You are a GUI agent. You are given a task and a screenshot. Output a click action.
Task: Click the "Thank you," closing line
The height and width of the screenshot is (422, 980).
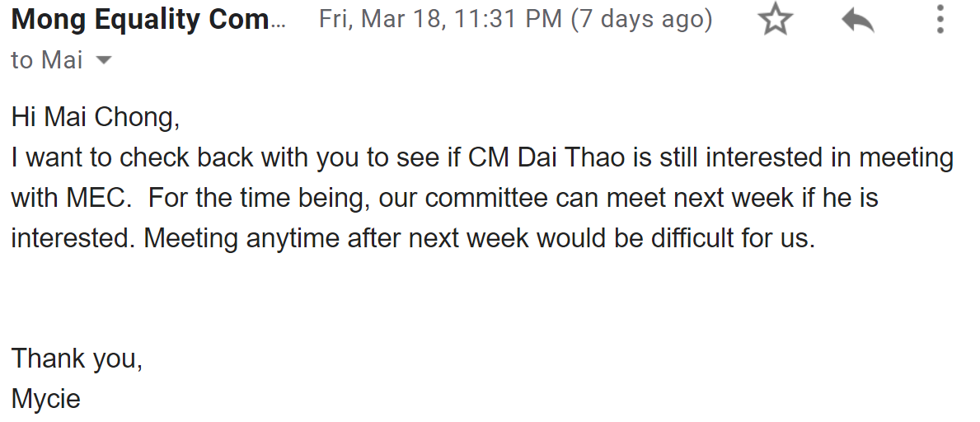click(x=77, y=359)
